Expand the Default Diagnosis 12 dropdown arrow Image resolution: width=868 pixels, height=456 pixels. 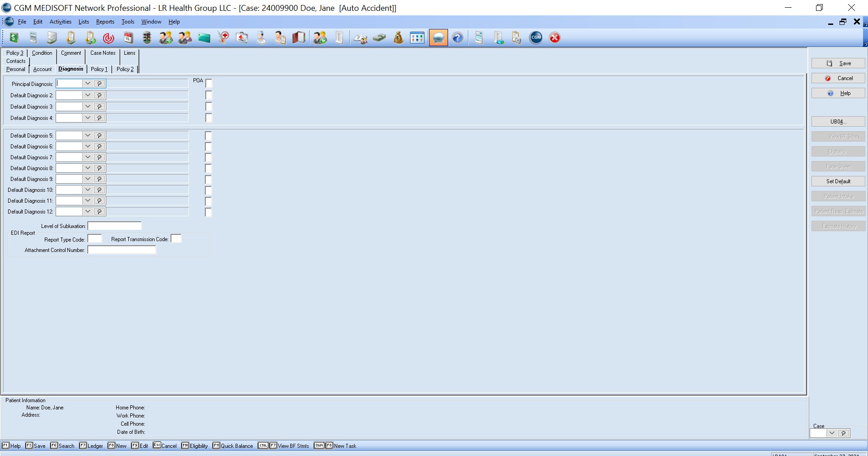88,212
